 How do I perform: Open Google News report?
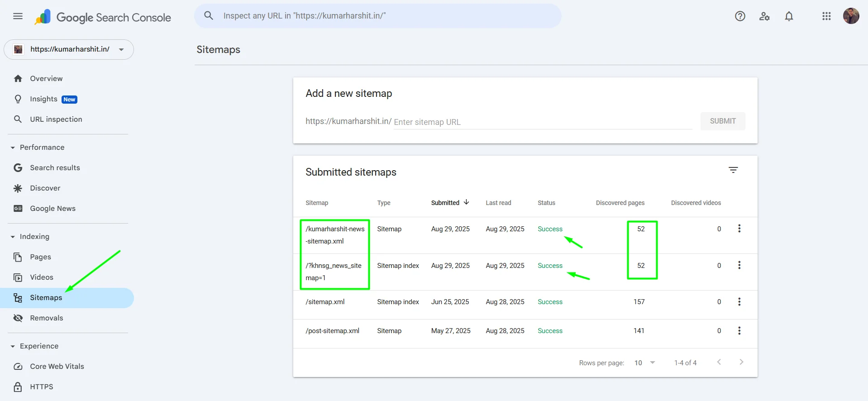click(67, 209)
